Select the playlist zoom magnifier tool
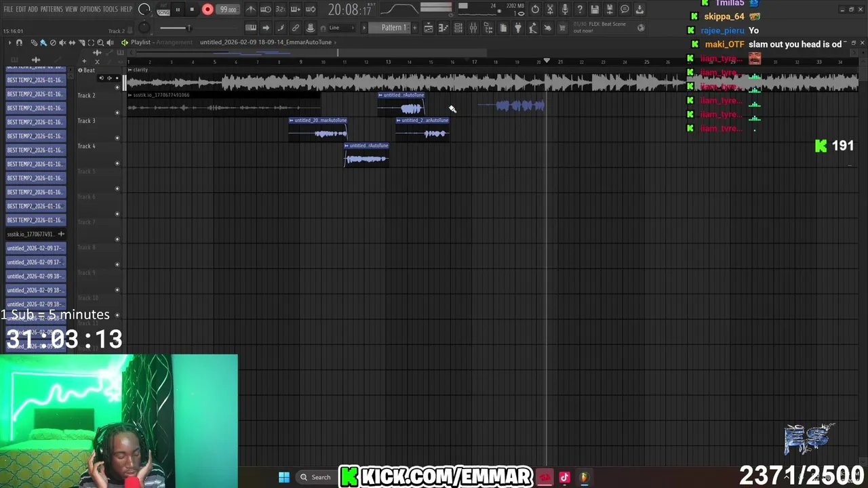The image size is (868, 488). pyautogui.click(x=100, y=43)
